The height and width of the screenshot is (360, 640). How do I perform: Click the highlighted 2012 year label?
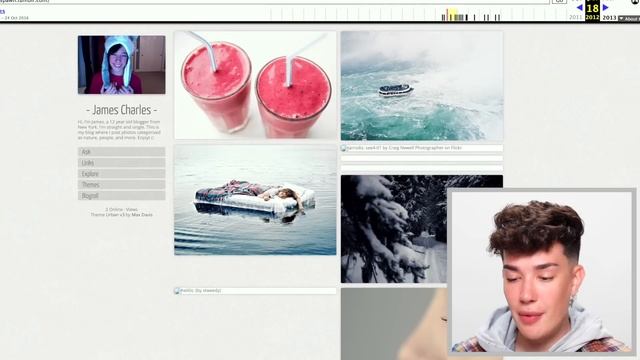592,17
